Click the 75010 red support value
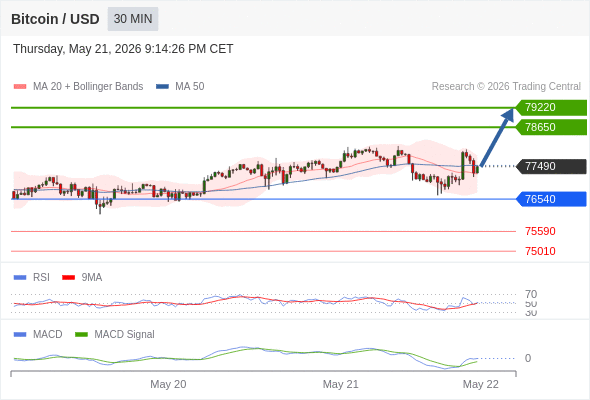The width and height of the screenshot is (590, 400). (x=540, y=251)
